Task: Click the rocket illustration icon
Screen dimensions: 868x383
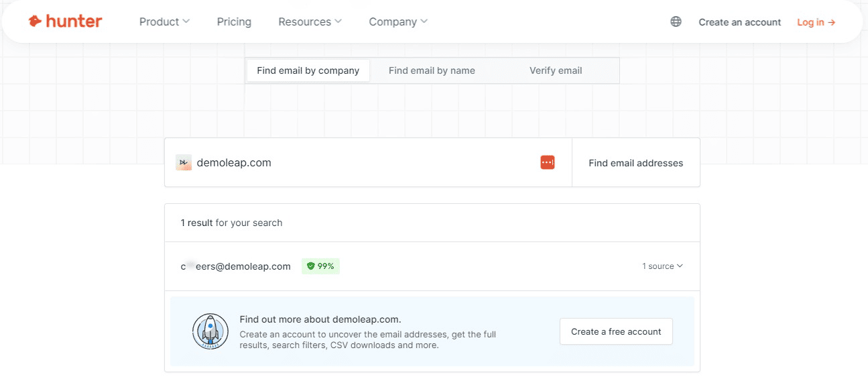Action: coord(210,331)
